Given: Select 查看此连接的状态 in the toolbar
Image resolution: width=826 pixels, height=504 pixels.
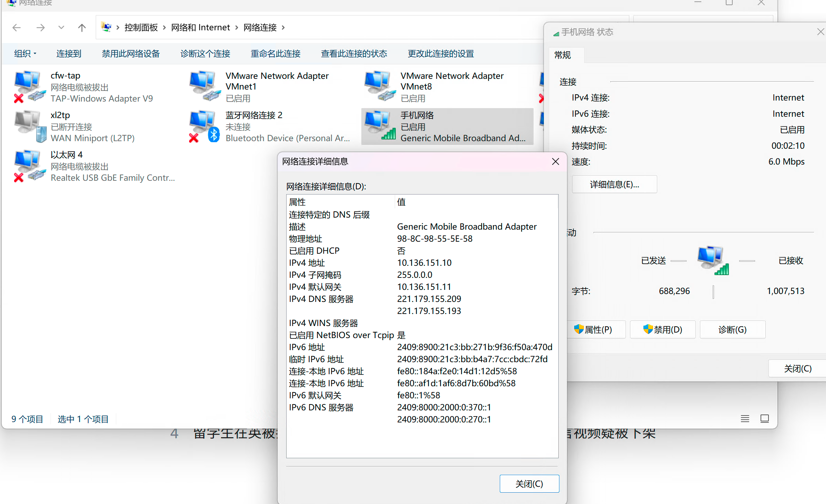Looking at the screenshot, I should click(x=354, y=53).
